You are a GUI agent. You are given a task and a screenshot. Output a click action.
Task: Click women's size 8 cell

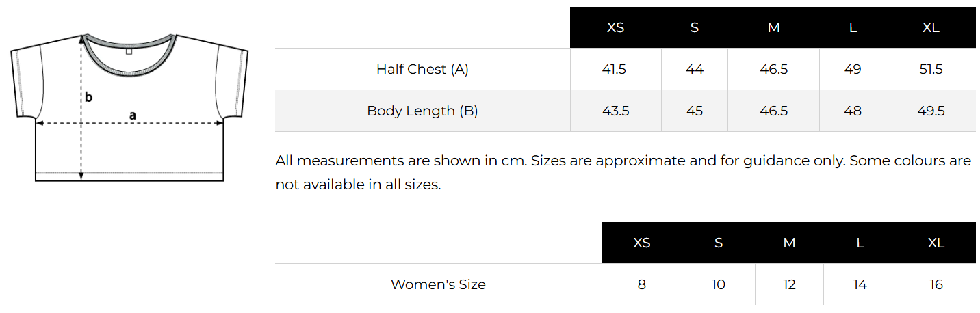(x=641, y=284)
